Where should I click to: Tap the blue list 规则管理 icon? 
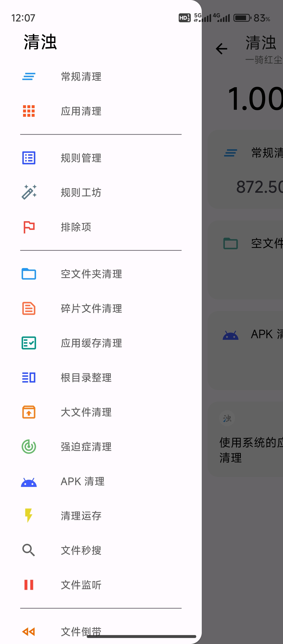pos(29,158)
